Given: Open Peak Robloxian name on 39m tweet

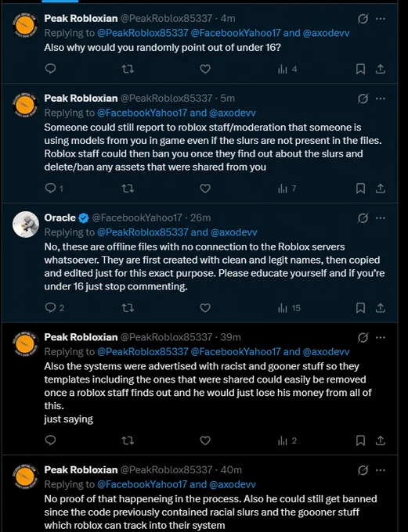Looking at the screenshot, I should tap(81, 337).
